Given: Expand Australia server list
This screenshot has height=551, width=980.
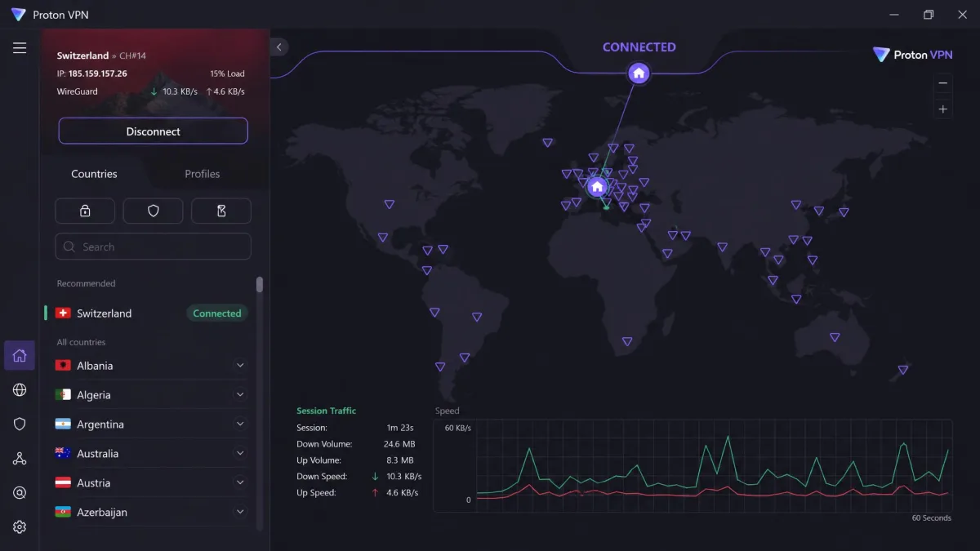Looking at the screenshot, I should point(240,454).
